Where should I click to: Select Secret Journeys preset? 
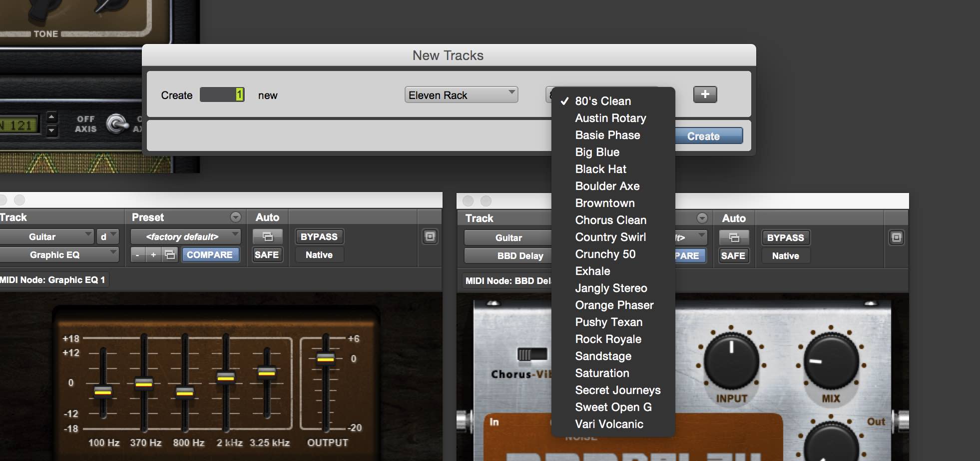613,390
